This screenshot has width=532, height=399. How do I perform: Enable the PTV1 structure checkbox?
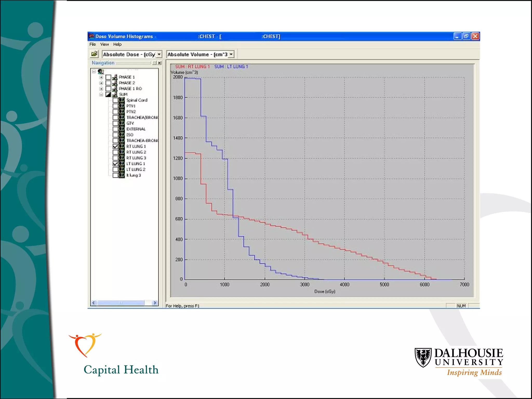point(115,106)
